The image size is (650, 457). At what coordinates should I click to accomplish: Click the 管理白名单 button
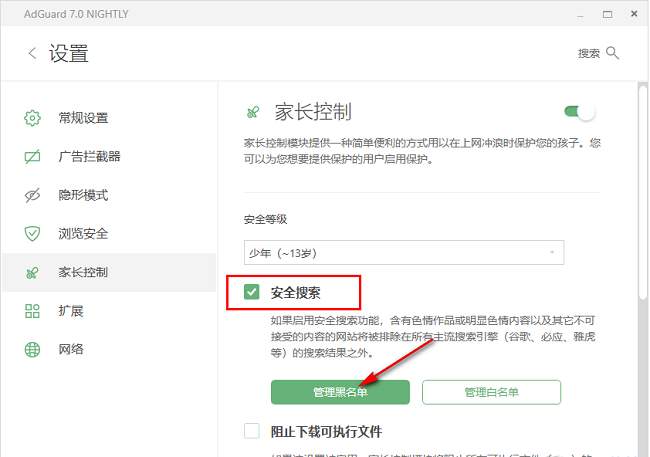pyautogui.click(x=492, y=392)
